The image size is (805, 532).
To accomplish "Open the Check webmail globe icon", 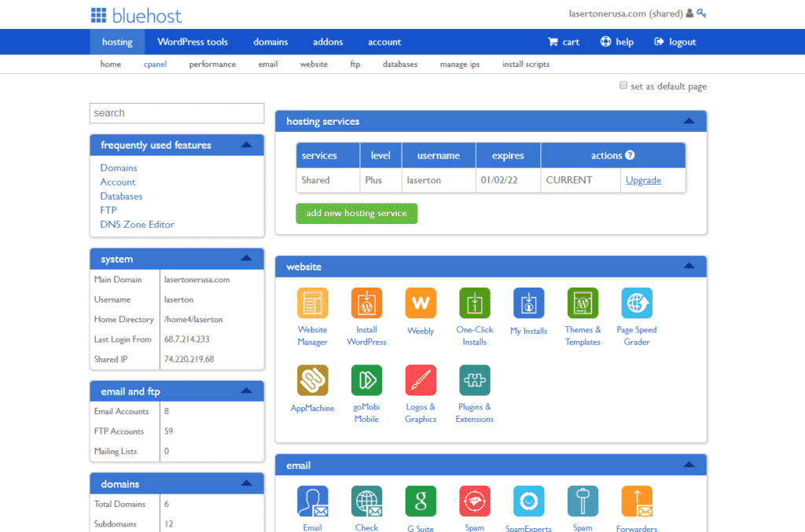I will point(366,501).
